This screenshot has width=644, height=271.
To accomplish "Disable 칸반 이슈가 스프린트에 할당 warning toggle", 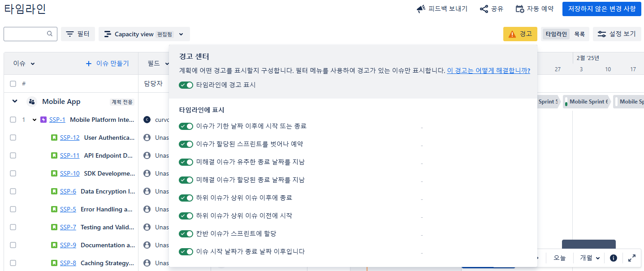I will tap(186, 234).
